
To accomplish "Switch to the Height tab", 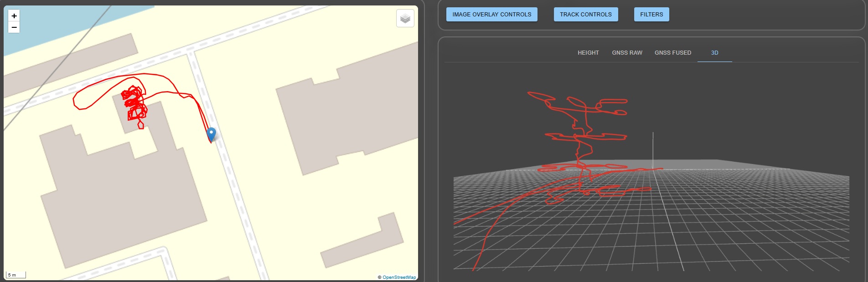I will tap(588, 53).
